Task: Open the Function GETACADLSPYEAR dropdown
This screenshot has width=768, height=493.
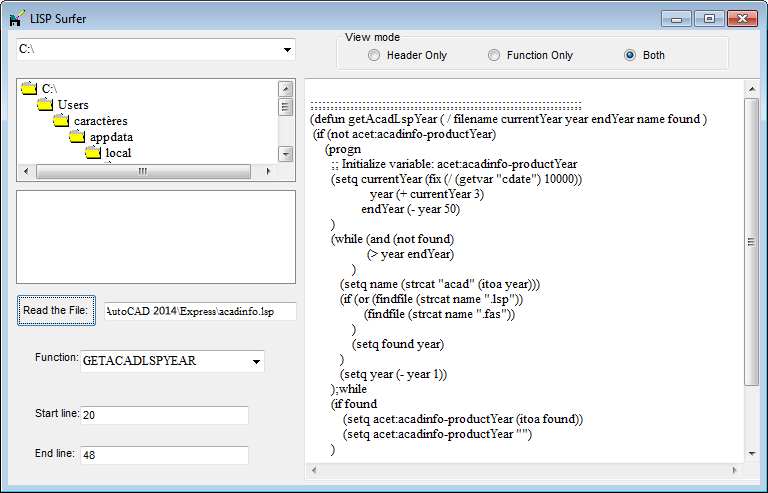Action: (x=256, y=361)
